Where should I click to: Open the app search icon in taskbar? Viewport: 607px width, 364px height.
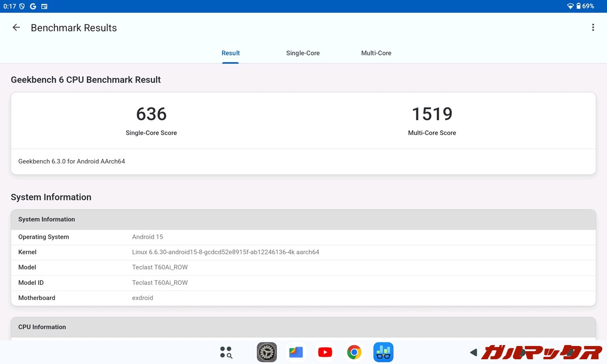point(226,352)
